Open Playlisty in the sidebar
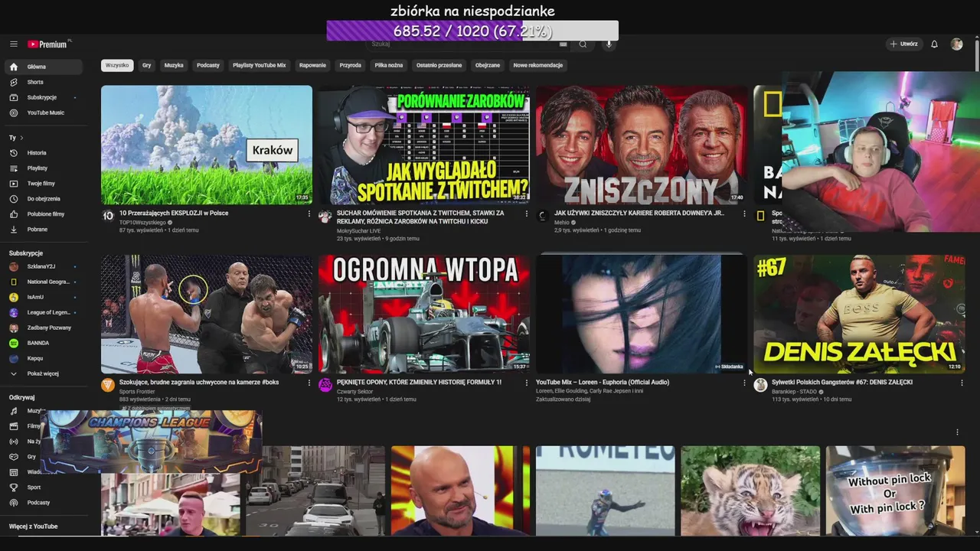Image resolution: width=980 pixels, height=551 pixels. 44,168
